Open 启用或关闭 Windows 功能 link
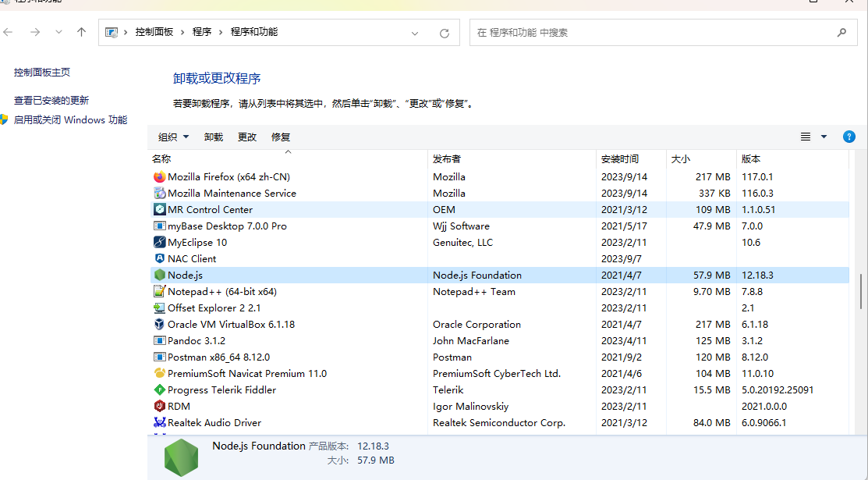 (70, 120)
